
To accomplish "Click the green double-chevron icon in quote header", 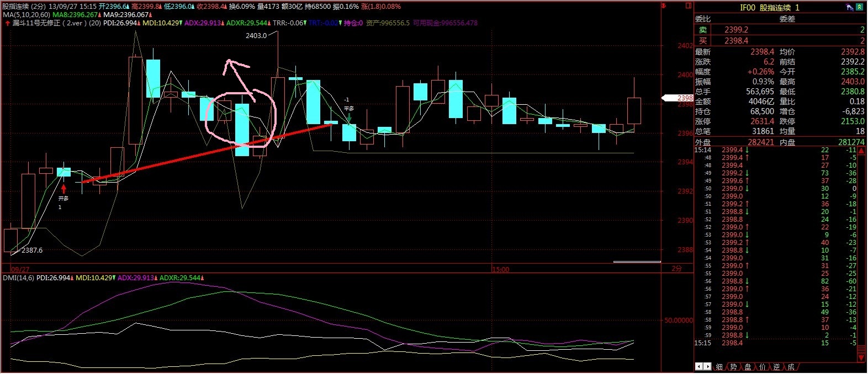I will [x=859, y=7].
